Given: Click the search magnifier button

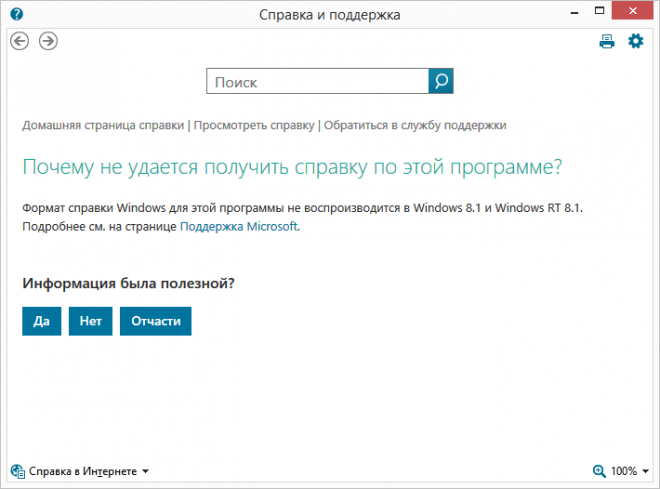Looking at the screenshot, I should pos(441,81).
